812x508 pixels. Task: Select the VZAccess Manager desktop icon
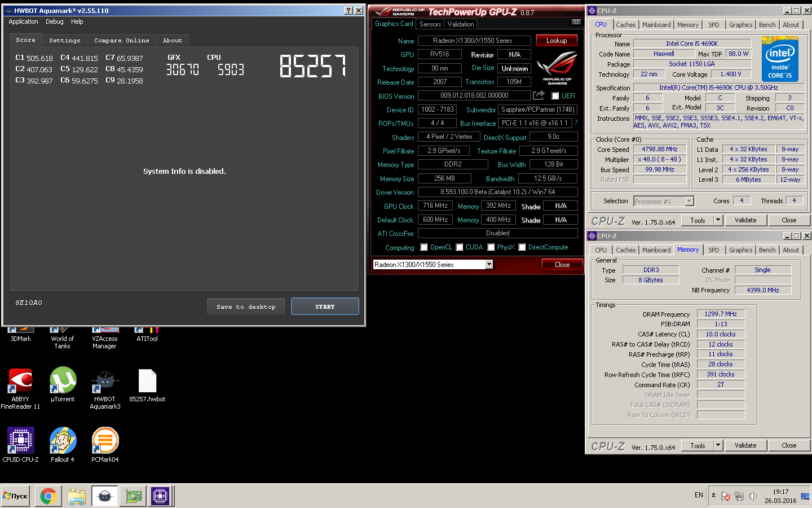pos(104,338)
